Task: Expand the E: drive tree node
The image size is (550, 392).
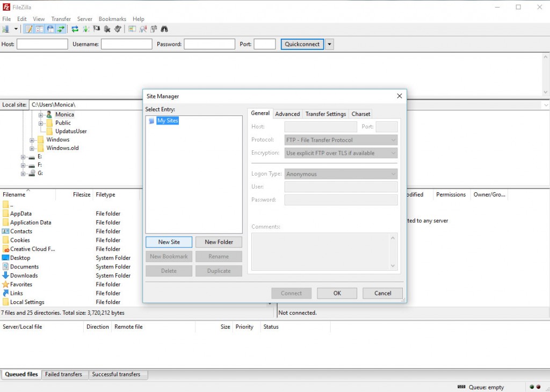Action: point(23,157)
